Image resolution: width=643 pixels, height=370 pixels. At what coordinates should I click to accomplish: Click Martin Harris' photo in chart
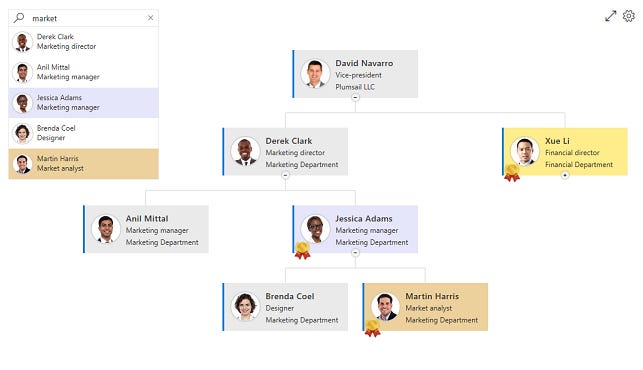[x=385, y=306]
